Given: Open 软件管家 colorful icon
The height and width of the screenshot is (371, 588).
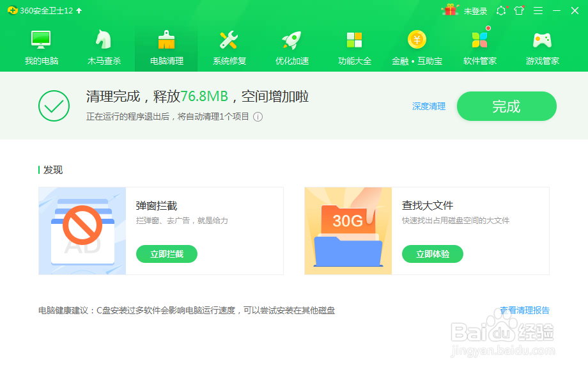Looking at the screenshot, I should tap(479, 40).
